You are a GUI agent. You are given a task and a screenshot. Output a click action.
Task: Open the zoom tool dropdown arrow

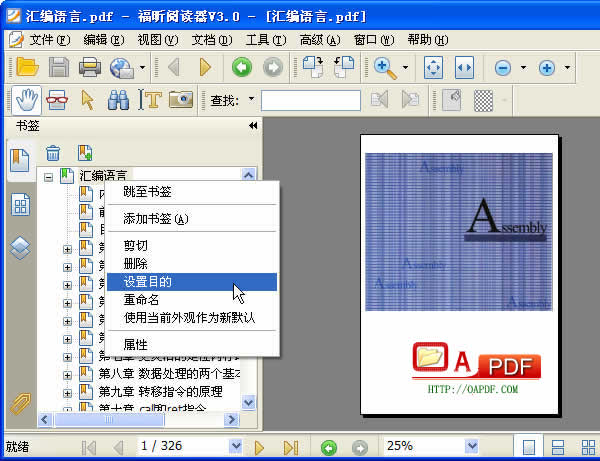405,68
